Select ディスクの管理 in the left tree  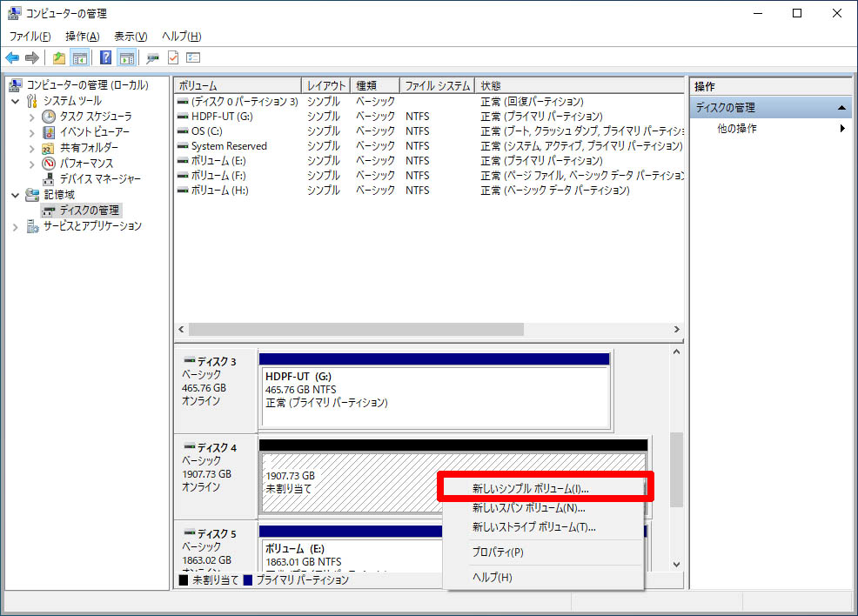tap(89, 210)
